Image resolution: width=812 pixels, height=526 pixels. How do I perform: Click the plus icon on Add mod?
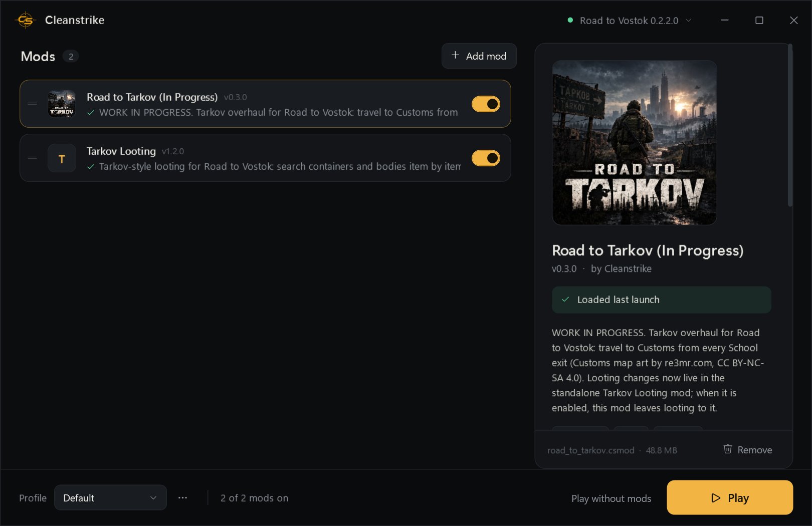pyautogui.click(x=455, y=55)
